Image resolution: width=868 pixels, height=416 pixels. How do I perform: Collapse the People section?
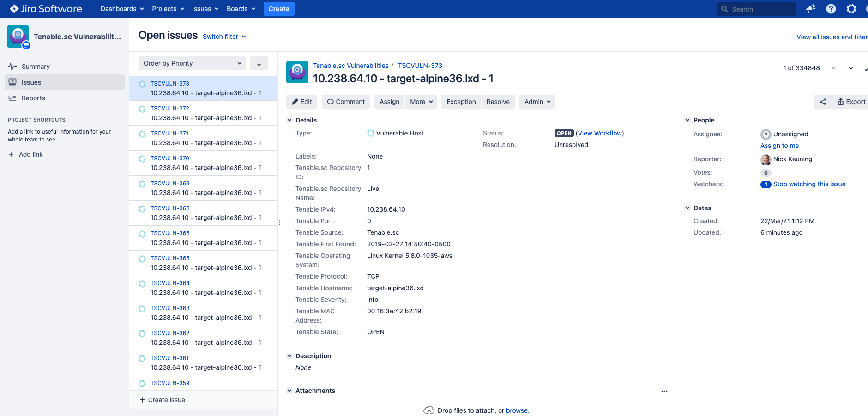pyautogui.click(x=687, y=120)
